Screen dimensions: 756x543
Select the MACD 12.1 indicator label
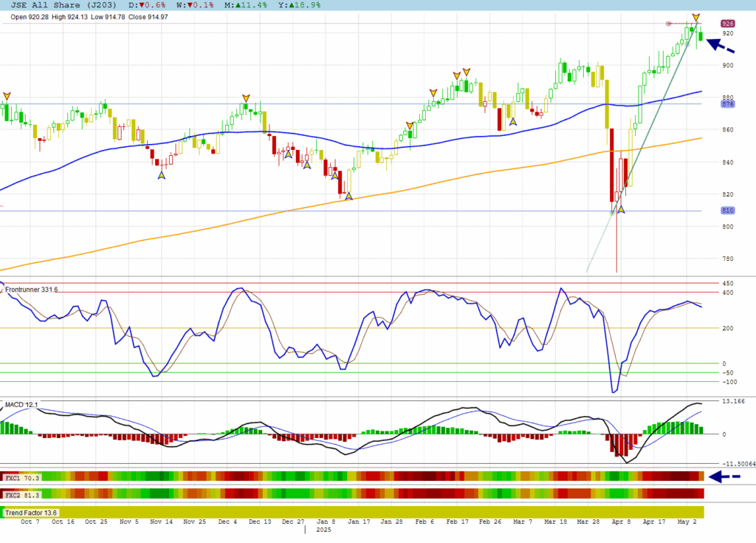[21, 404]
